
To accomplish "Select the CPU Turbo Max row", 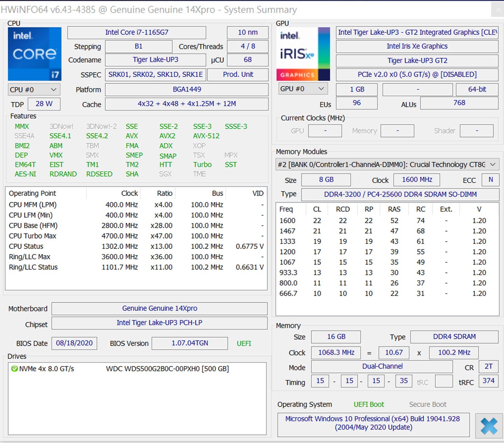I will click(33, 236).
